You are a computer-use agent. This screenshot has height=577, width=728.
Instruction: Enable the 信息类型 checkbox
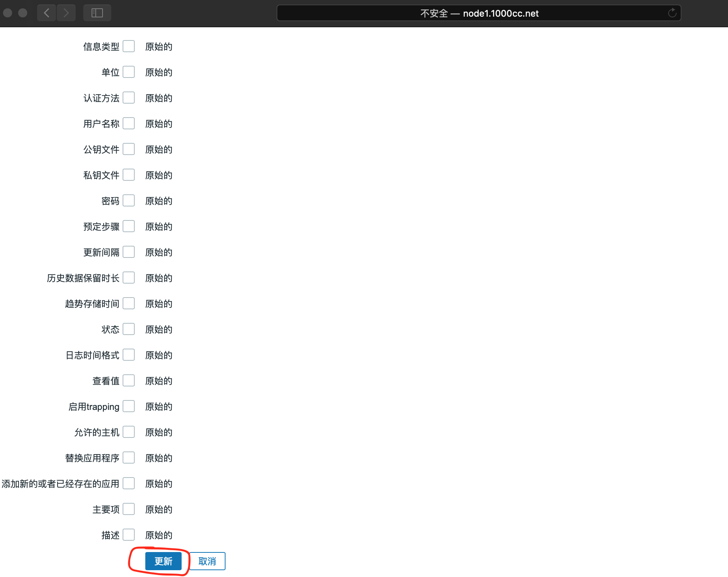click(129, 46)
